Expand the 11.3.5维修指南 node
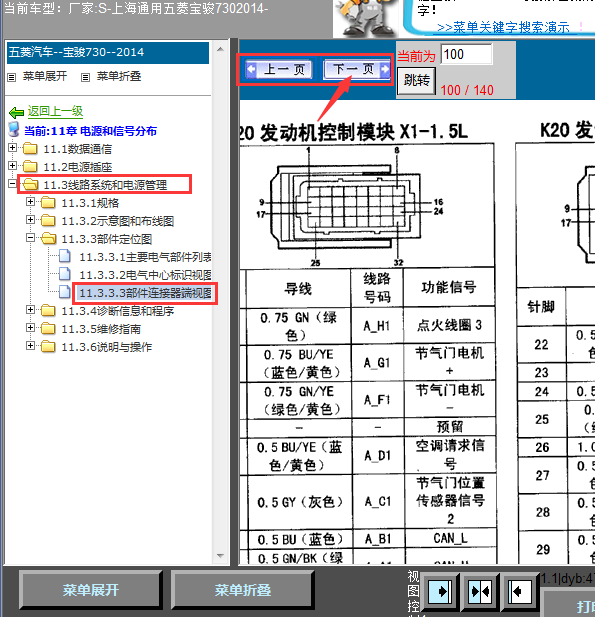The image size is (595, 617). pyautogui.click(x=30, y=327)
